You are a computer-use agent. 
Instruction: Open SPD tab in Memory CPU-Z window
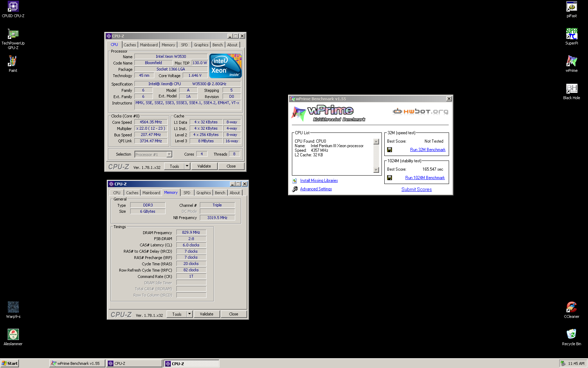(187, 193)
